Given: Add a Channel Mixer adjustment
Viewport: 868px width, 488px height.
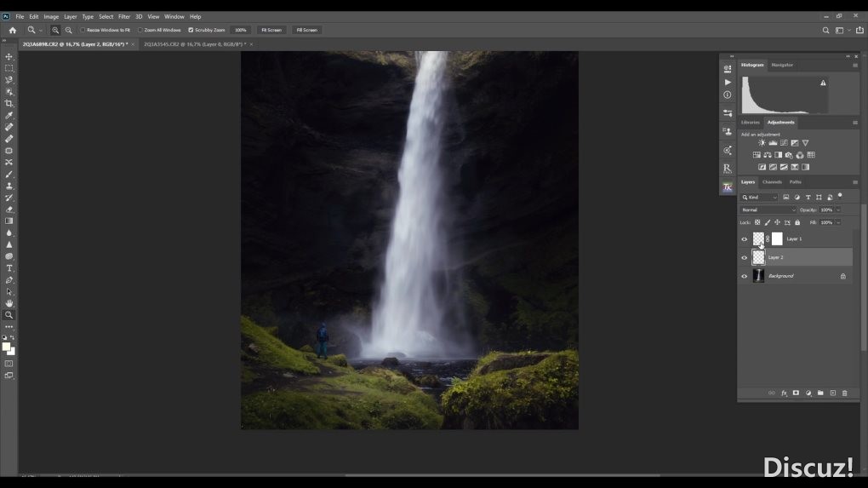Looking at the screenshot, I should [800, 155].
